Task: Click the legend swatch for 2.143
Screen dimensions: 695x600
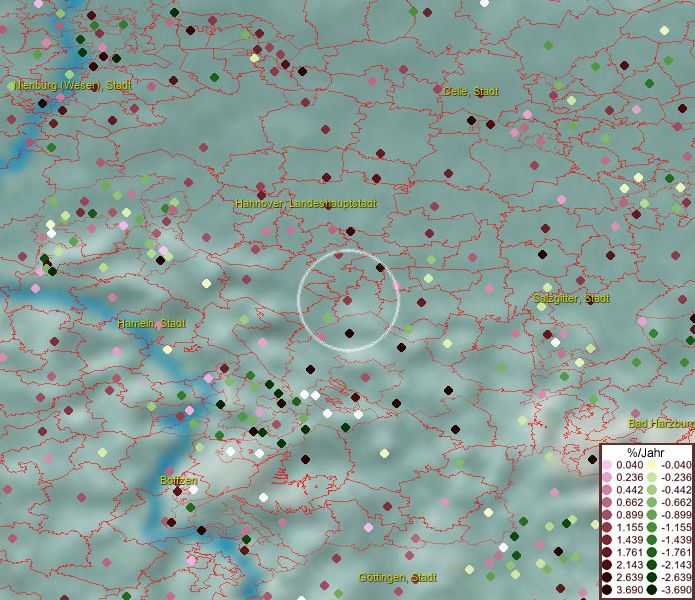Action: click(607, 565)
